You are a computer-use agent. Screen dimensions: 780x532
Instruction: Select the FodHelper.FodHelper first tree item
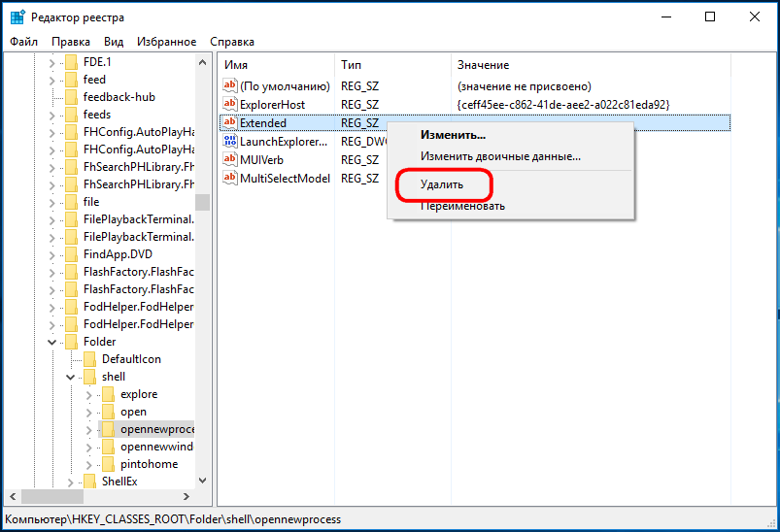(138, 307)
